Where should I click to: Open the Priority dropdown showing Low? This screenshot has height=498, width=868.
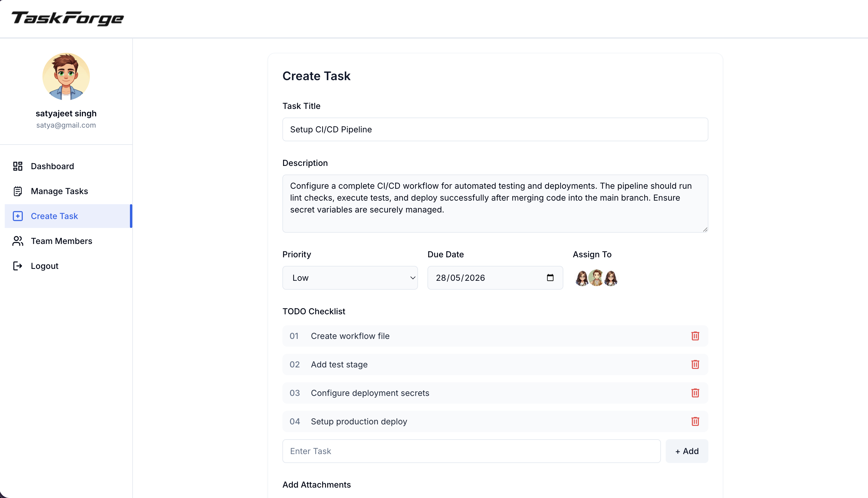click(350, 278)
